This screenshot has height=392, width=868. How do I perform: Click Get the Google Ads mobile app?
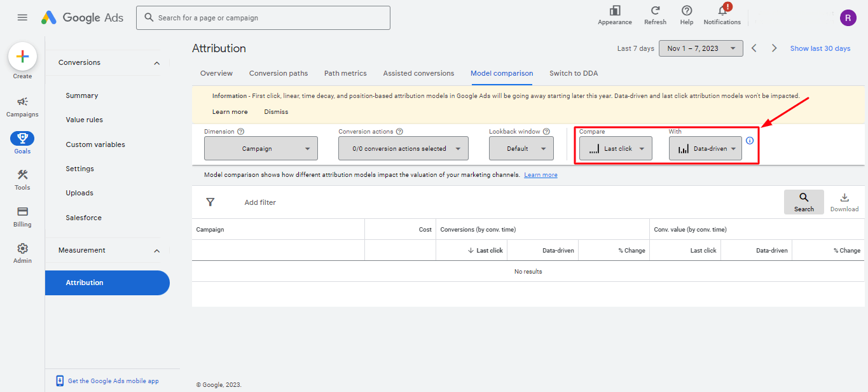(113, 381)
